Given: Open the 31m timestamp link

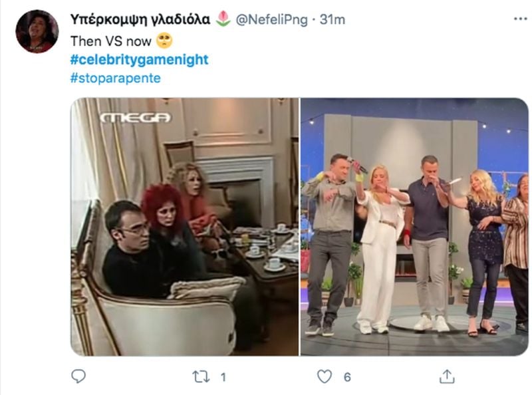Looking at the screenshot, I should point(332,20).
